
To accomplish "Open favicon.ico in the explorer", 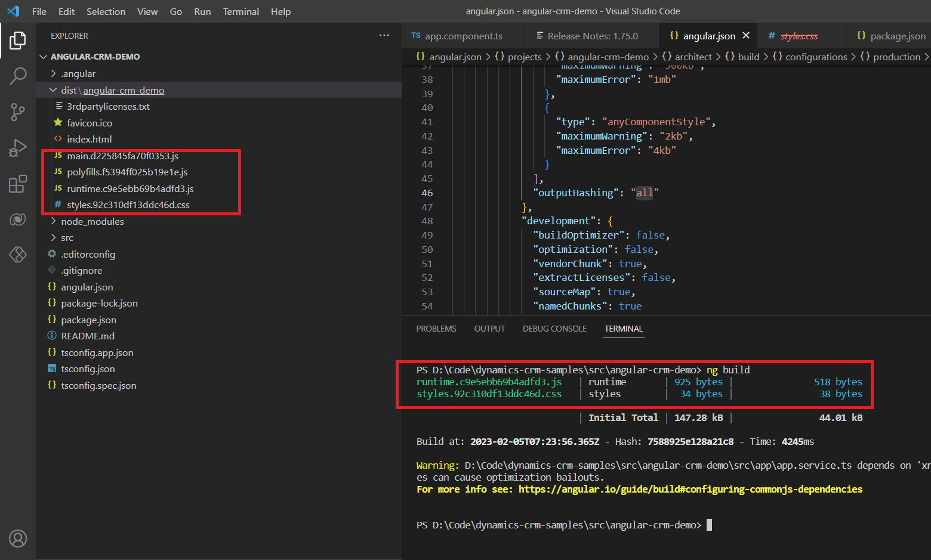I will (x=90, y=123).
